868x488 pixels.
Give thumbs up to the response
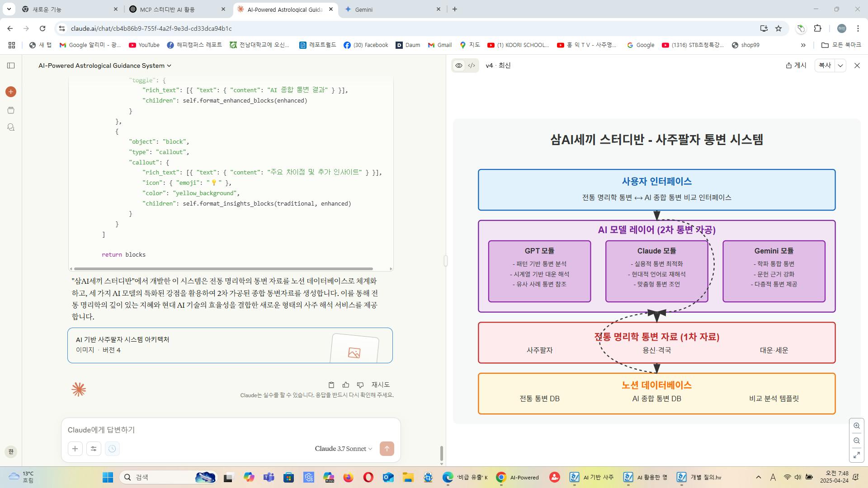click(x=346, y=385)
